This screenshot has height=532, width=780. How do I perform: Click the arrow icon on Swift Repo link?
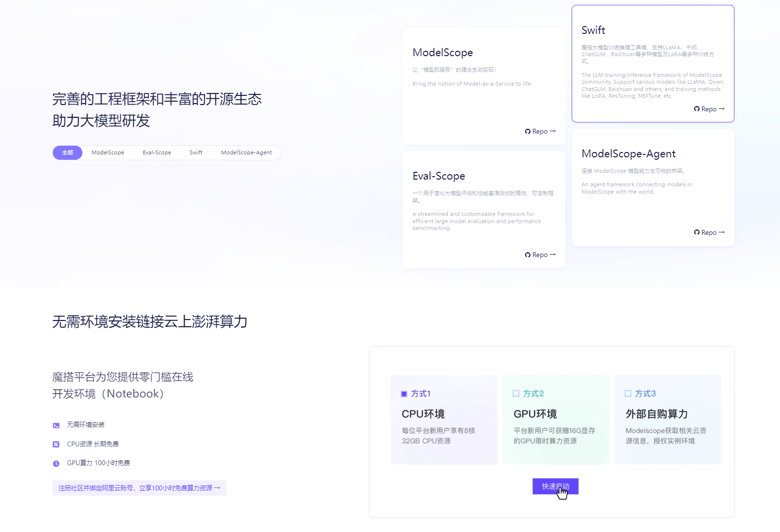tap(722, 109)
